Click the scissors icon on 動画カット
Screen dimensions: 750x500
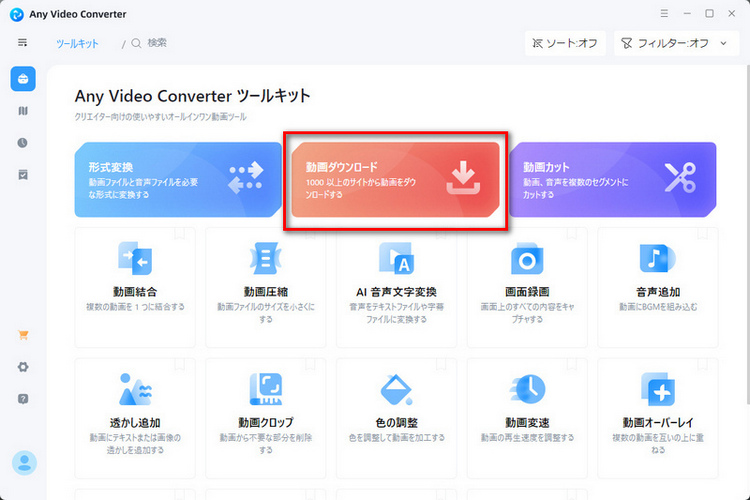[680, 178]
